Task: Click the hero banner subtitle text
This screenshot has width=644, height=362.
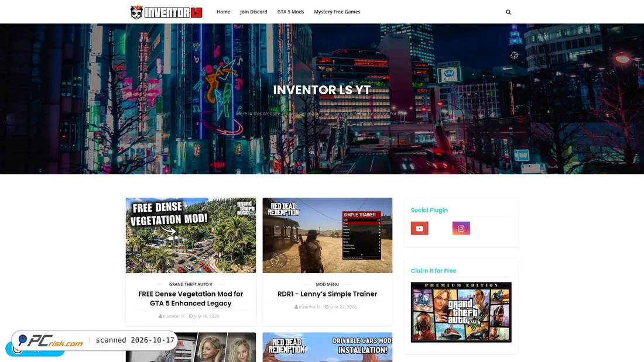Action: [x=322, y=113]
